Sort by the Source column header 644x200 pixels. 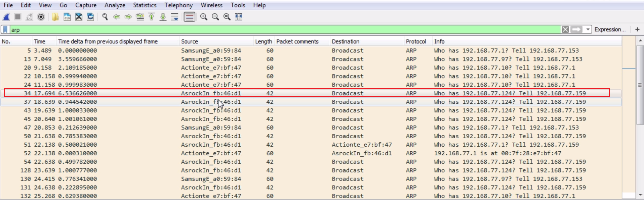click(x=216, y=41)
